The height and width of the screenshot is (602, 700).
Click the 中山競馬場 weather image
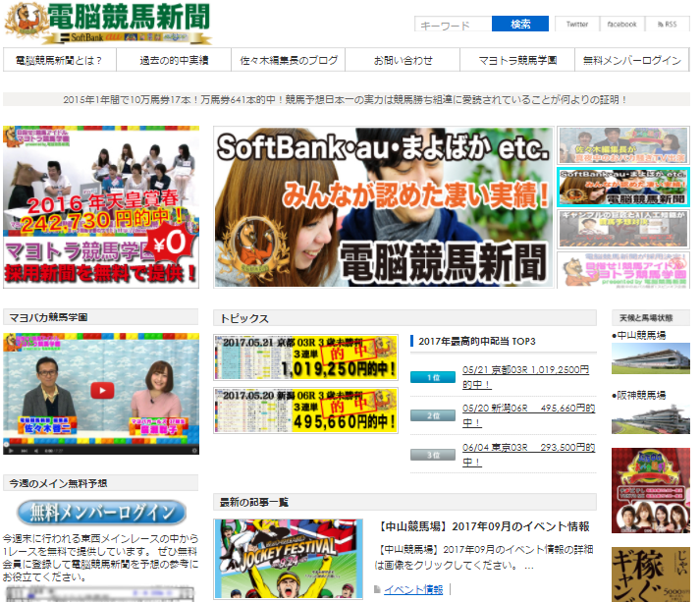pyautogui.click(x=651, y=358)
